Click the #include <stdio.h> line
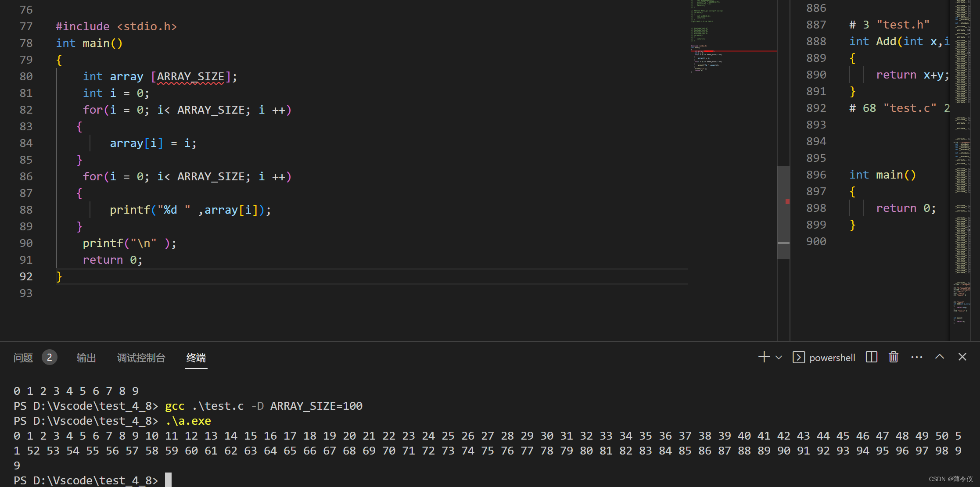Screen dimensions: 980x487 click(116, 27)
